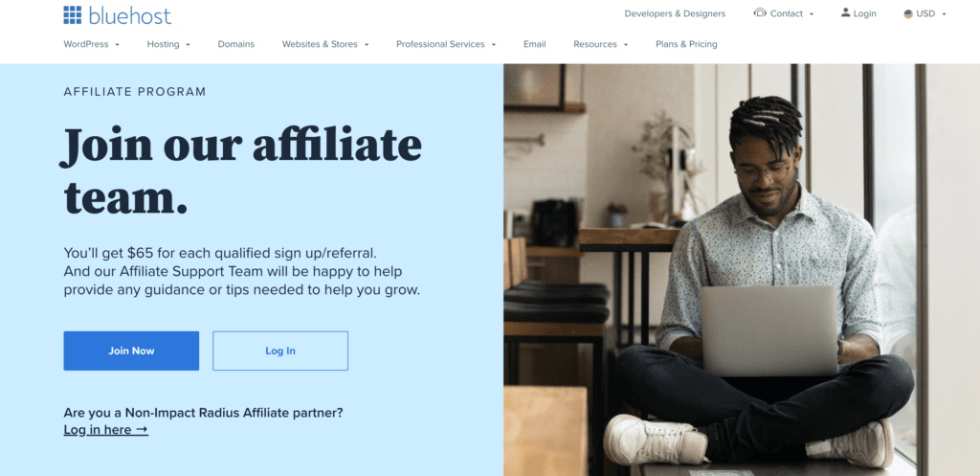Open the Developers & Designers link

(x=675, y=13)
